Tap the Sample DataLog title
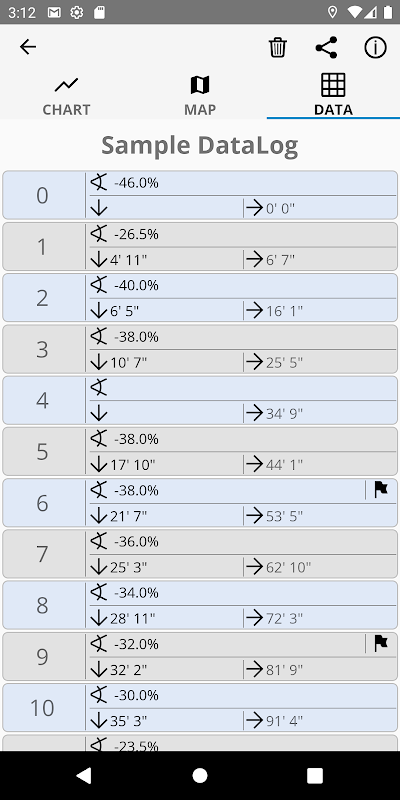This screenshot has width=400, height=800. click(199, 146)
